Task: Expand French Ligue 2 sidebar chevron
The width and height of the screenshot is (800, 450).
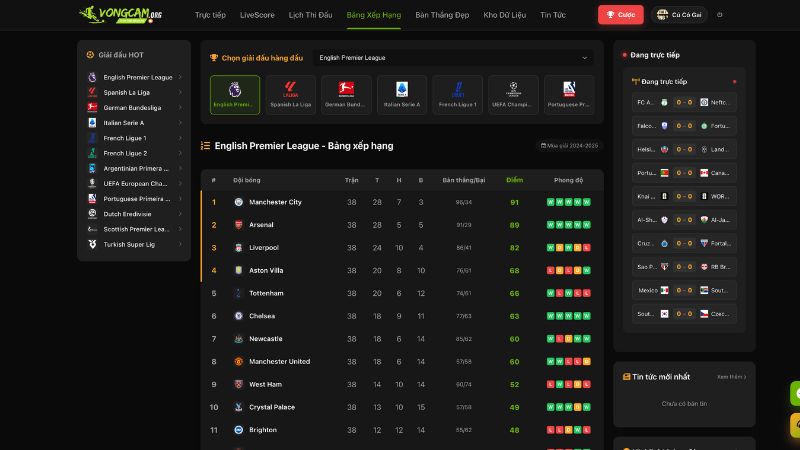Action: [x=180, y=153]
